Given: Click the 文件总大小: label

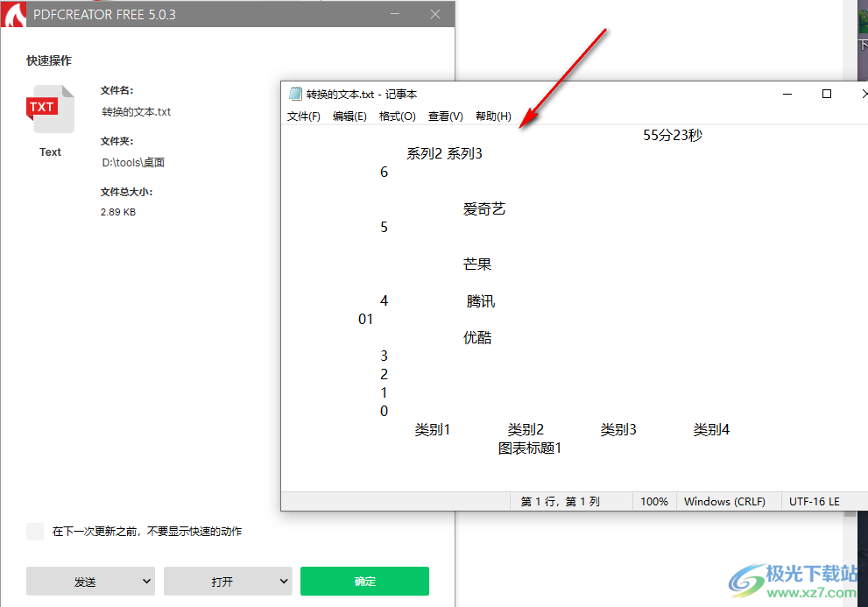Looking at the screenshot, I should pos(126,192).
